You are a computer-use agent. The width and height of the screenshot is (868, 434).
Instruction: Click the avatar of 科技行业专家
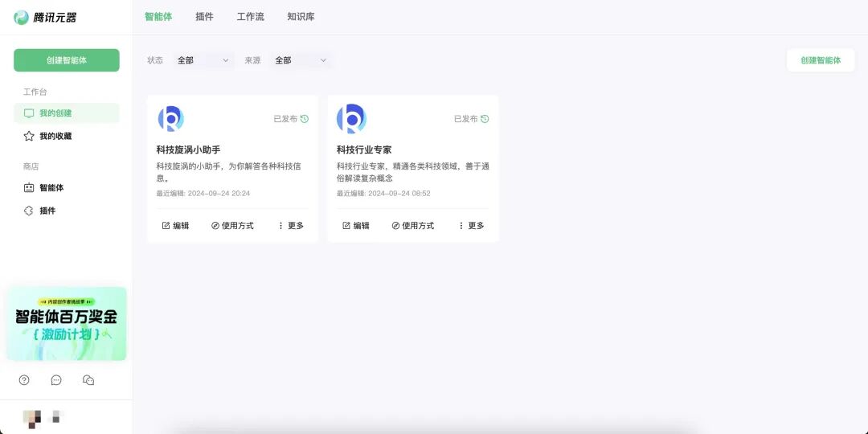point(351,118)
